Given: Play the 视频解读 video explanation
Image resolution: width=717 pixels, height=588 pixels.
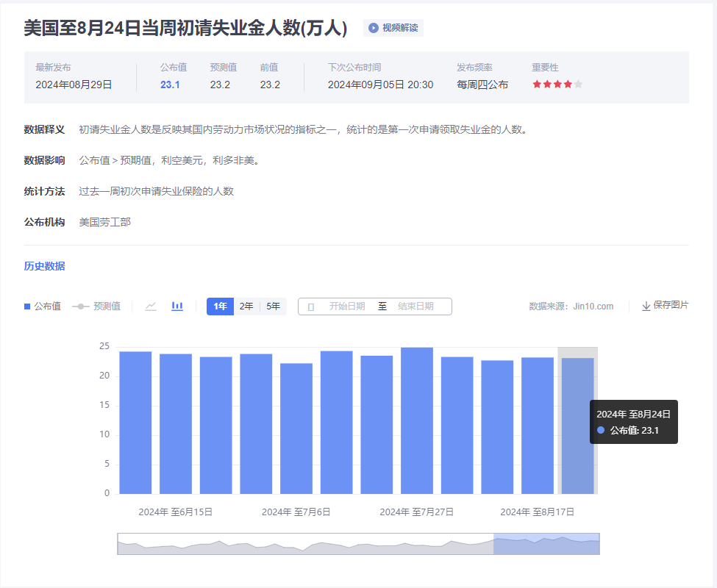Looking at the screenshot, I should click(393, 28).
